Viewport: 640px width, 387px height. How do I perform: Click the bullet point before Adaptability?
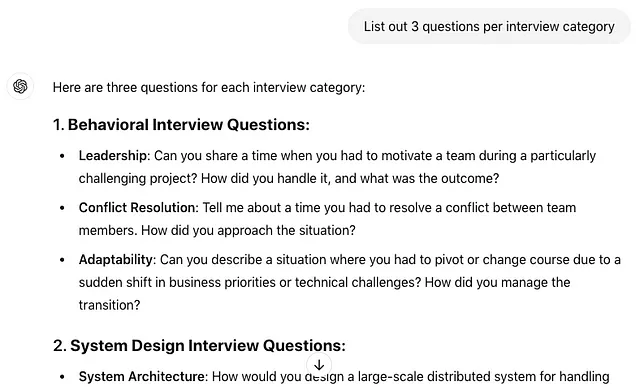(x=62, y=260)
